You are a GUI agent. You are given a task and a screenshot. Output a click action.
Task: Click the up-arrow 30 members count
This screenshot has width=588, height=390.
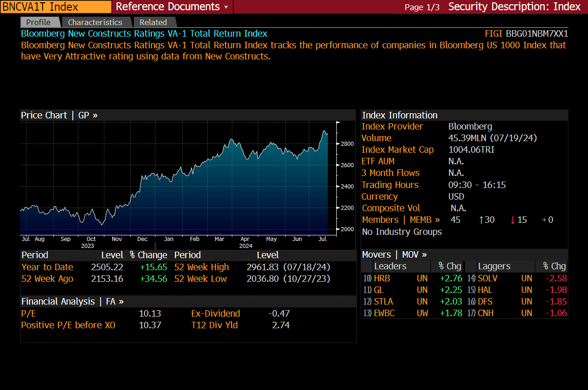tap(487, 220)
